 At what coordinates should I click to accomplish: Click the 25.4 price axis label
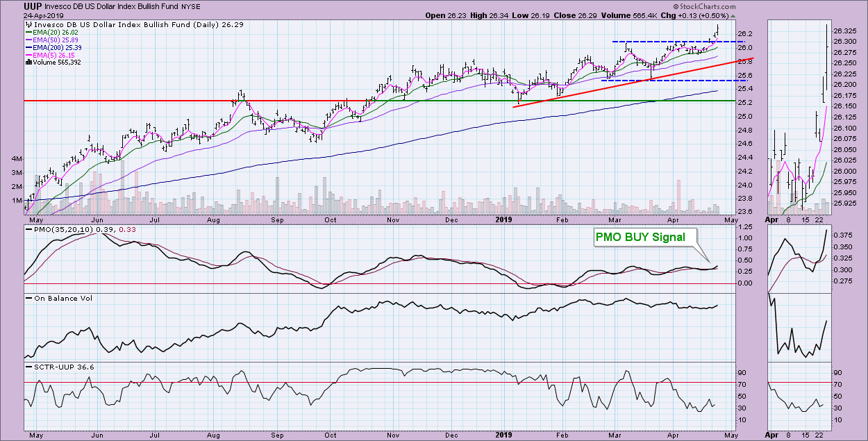click(x=745, y=89)
